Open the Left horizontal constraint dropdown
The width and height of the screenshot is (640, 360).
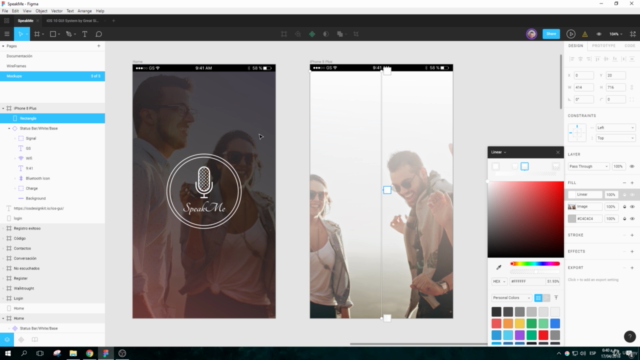point(615,128)
